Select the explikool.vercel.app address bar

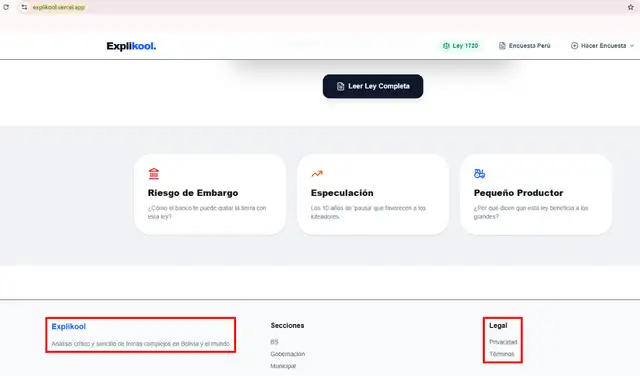(59, 7)
